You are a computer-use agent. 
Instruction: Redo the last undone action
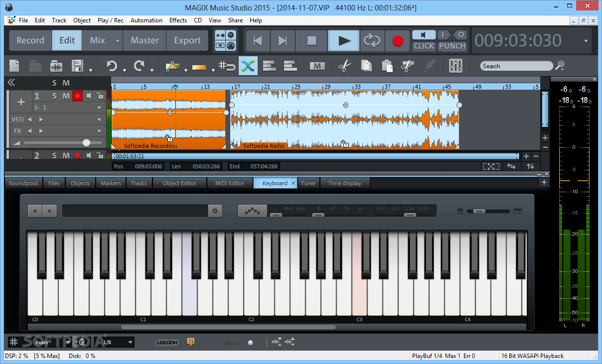140,66
